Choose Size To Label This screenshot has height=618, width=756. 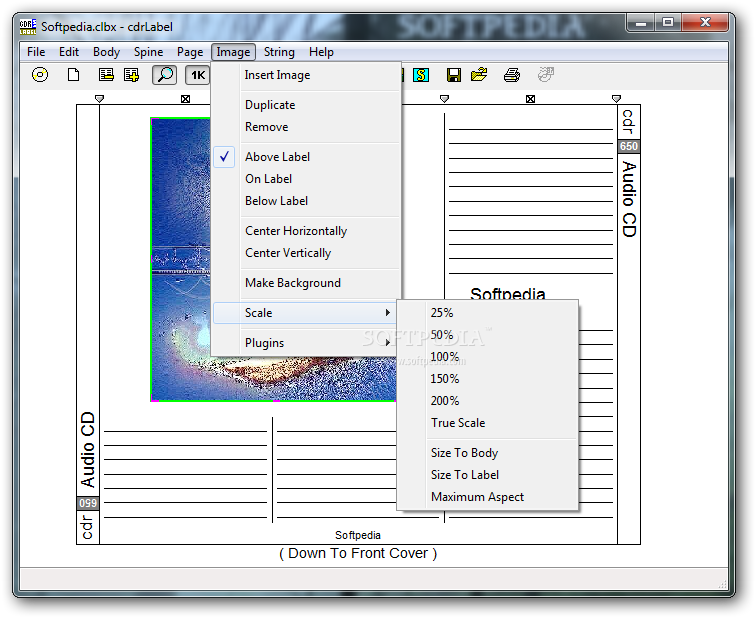pos(487,475)
